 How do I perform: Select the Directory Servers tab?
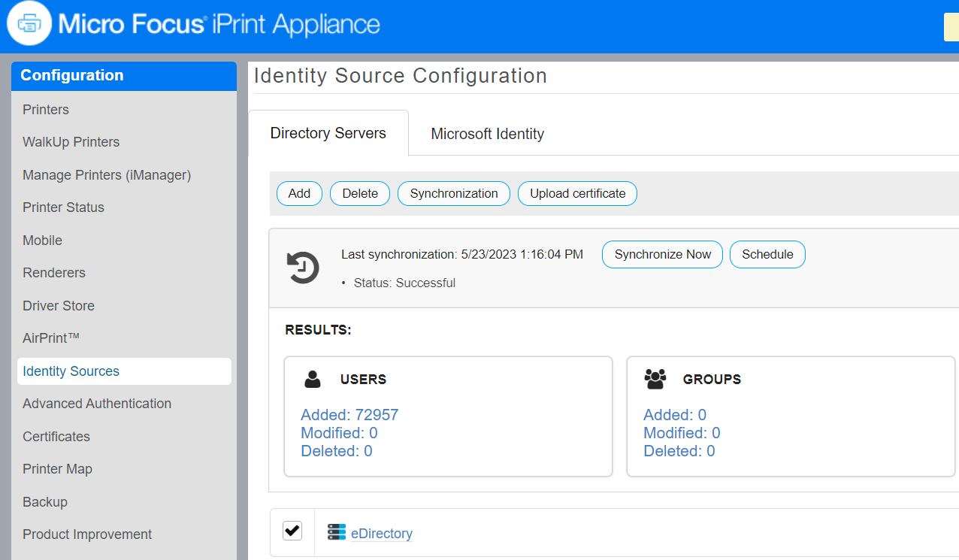[x=328, y=133]
